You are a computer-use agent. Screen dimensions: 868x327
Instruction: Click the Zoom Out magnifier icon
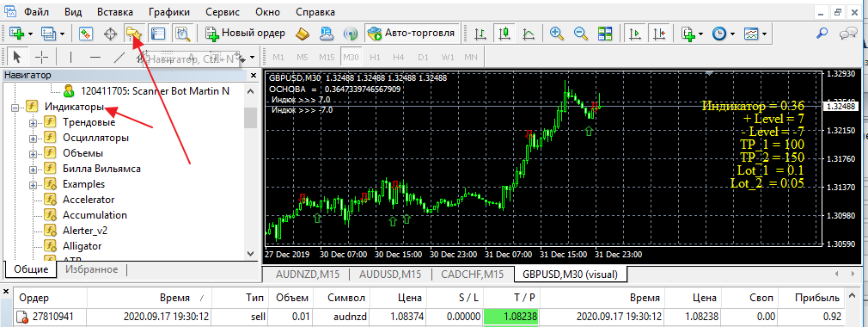(x=581, y=34)
